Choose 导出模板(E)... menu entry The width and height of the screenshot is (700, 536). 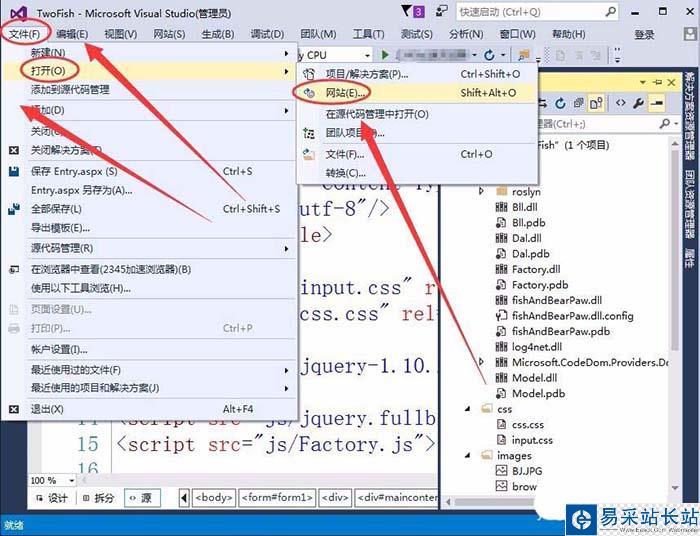150,228
